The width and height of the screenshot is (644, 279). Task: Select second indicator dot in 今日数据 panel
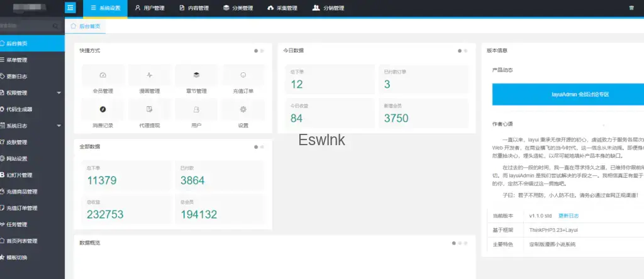click(x=466, y=51)
